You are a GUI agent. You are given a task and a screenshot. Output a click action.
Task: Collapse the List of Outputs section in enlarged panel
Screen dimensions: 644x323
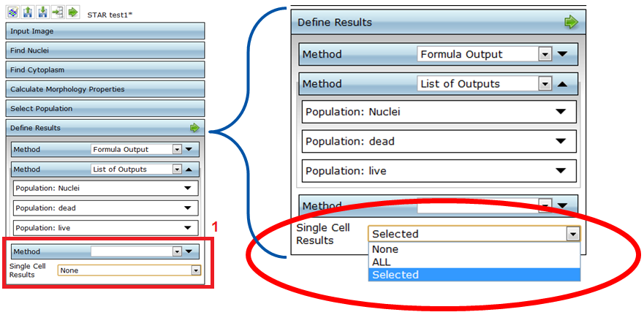coord(561,84)
